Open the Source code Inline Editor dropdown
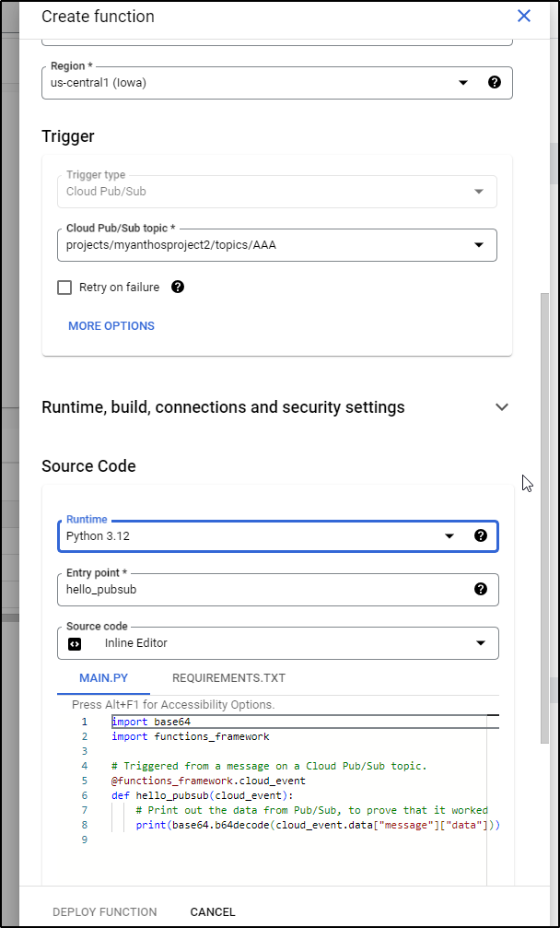The image size is (560, 928). (278, 643)
